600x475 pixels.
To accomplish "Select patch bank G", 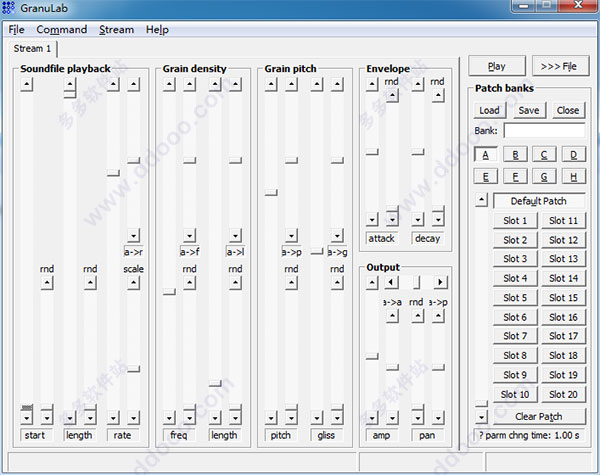I will 544,176.
